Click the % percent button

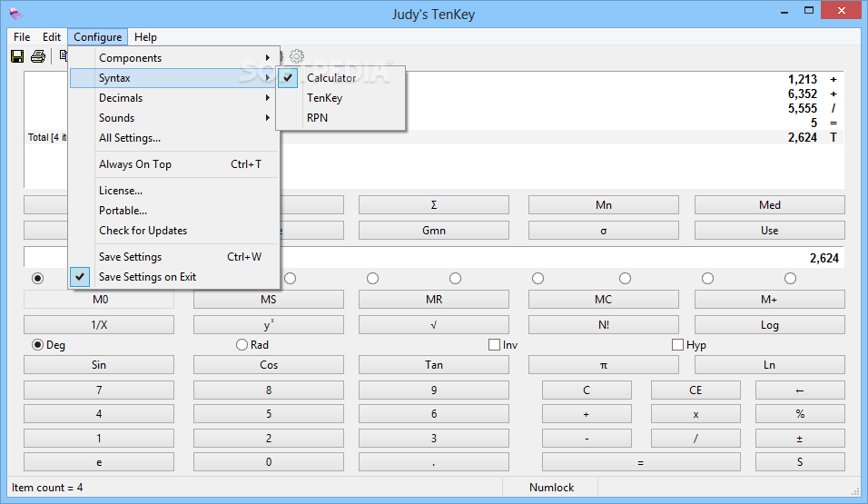point(800,414)
